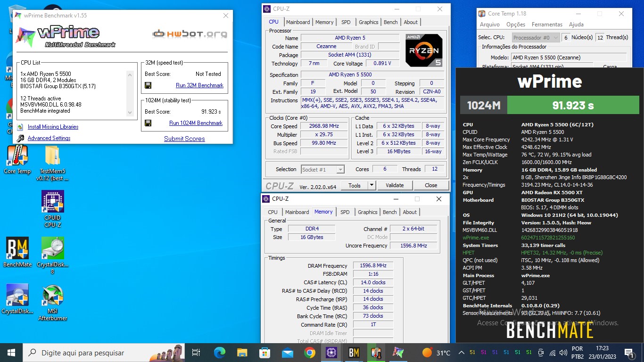The width and height of the screenshot is (644, 362).
Task: Expand the Tools dropdown arrow in CPU-Z
Action: [372, 185]
